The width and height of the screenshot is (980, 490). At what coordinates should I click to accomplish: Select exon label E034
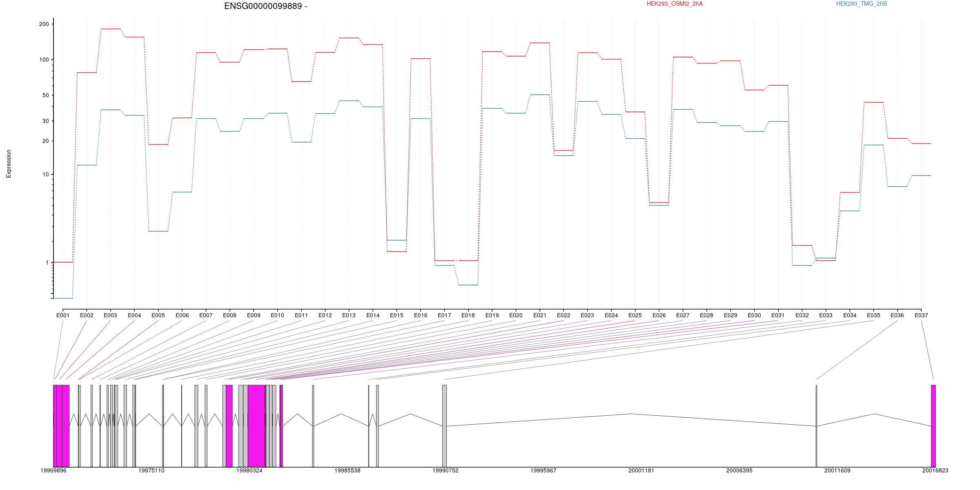point(850,316)
